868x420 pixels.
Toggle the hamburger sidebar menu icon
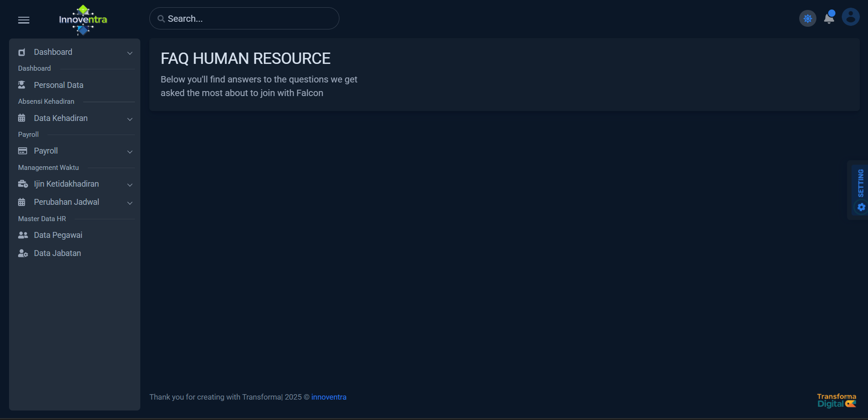24,20
